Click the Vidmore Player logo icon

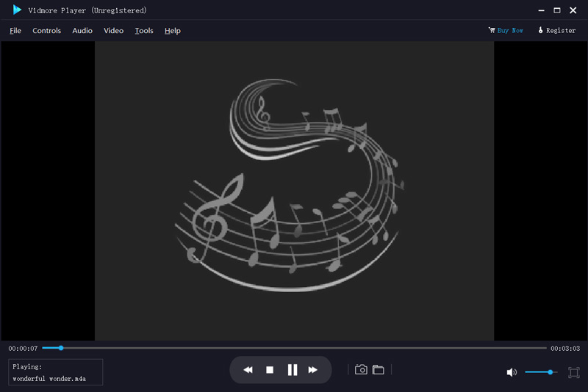[x=17, y=10]
